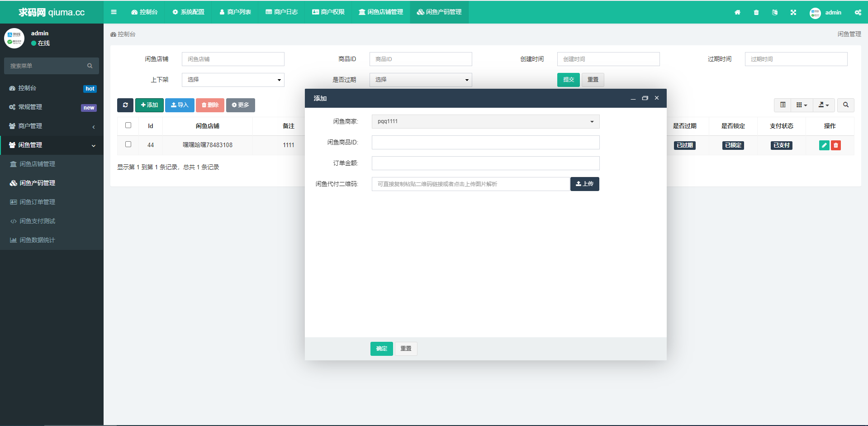
Task: Close the 添加 dialog
Action: click(657, 98)
